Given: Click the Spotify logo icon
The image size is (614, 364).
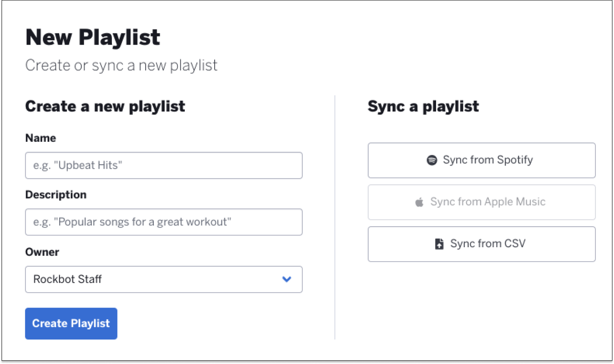Looking at the screenshot, I should [x=432, y=160].
